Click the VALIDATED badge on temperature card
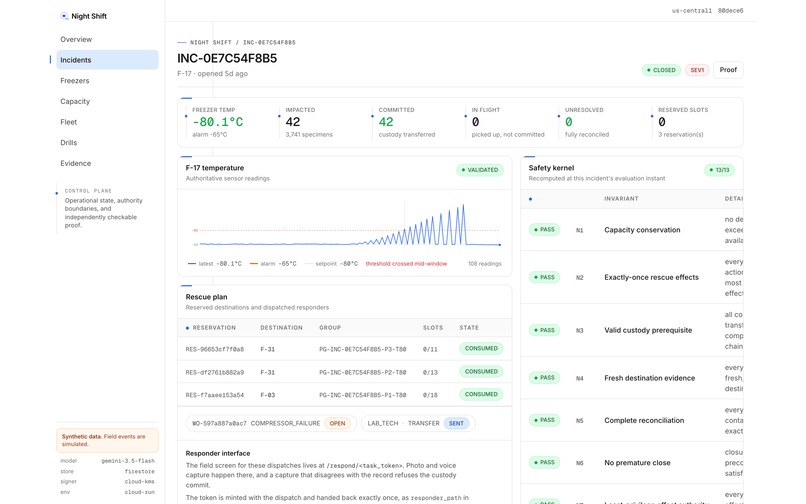The height and width of the screenshot is (504, 806). coord(480,170)
